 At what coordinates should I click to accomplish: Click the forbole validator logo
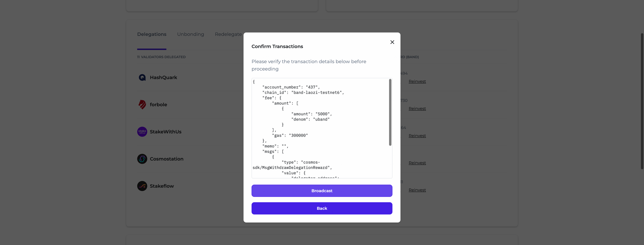tap(142, 105)
